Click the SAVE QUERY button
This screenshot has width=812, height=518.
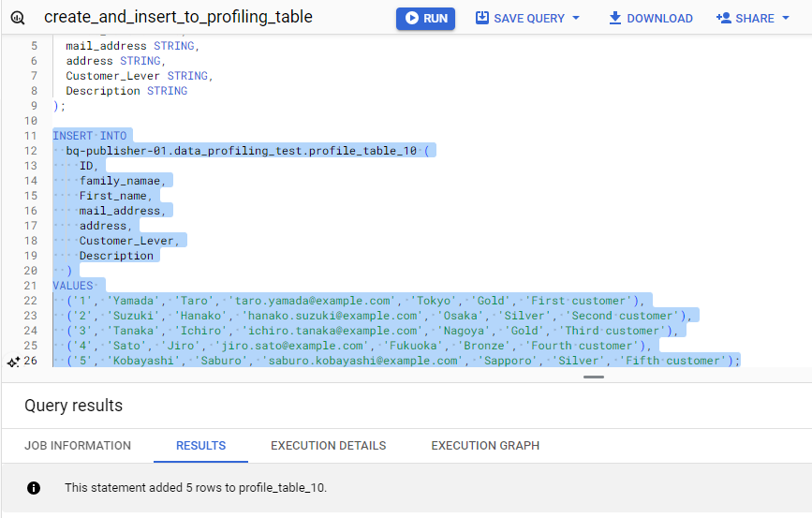point(527,18)
